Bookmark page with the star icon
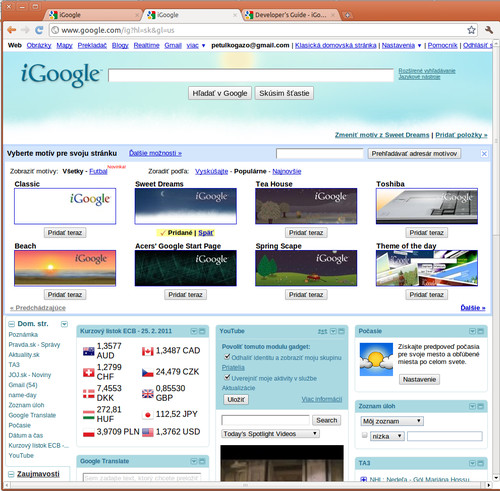Image resolution: width=500 pixels, height=491 pixels. click(471, 30)
